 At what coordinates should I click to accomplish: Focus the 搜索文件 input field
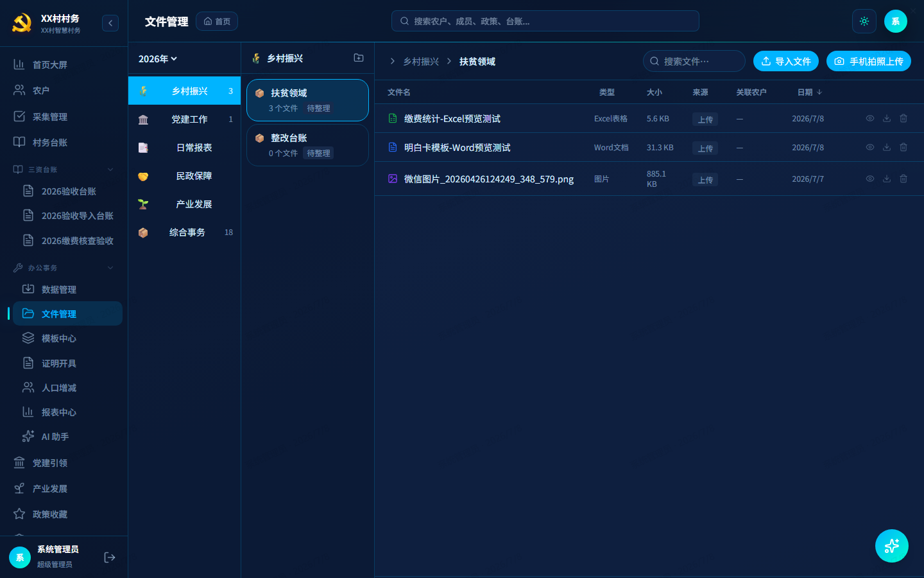pos(694,61)
